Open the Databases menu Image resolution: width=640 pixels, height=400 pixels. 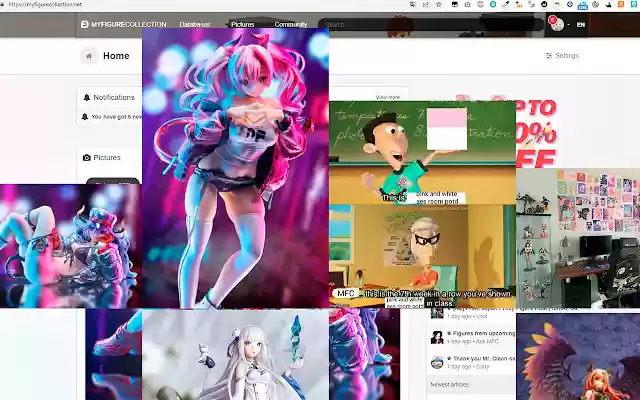[195, 24]
